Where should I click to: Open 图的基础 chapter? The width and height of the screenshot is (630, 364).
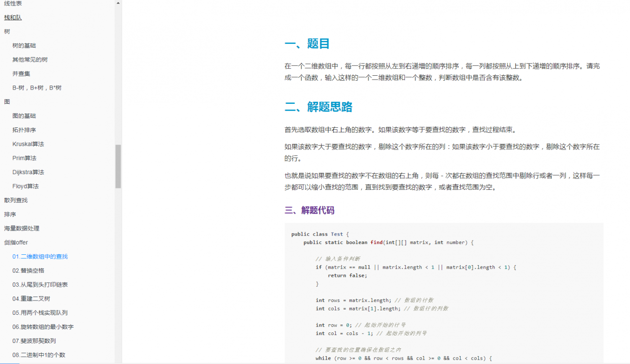click(24, 116)
